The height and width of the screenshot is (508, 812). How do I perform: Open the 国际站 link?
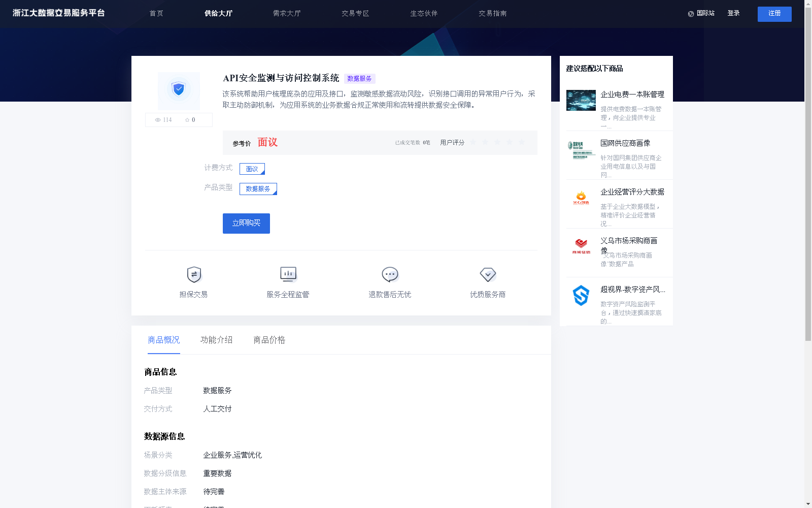705,13
